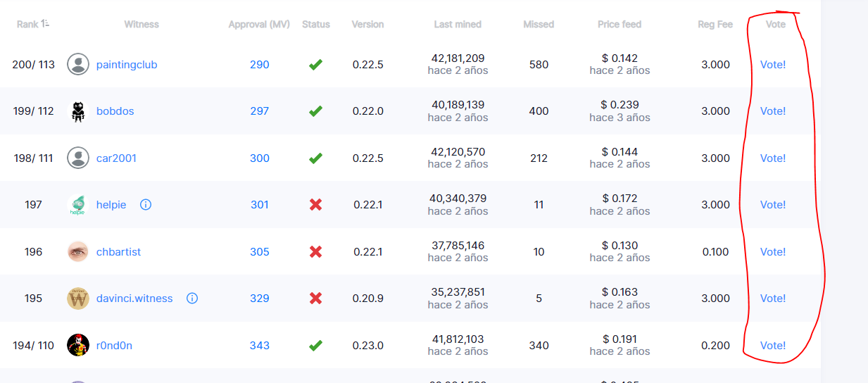868x383 pixels.
Task: Click the chbartist eye avatar
Action: point(78,252)
